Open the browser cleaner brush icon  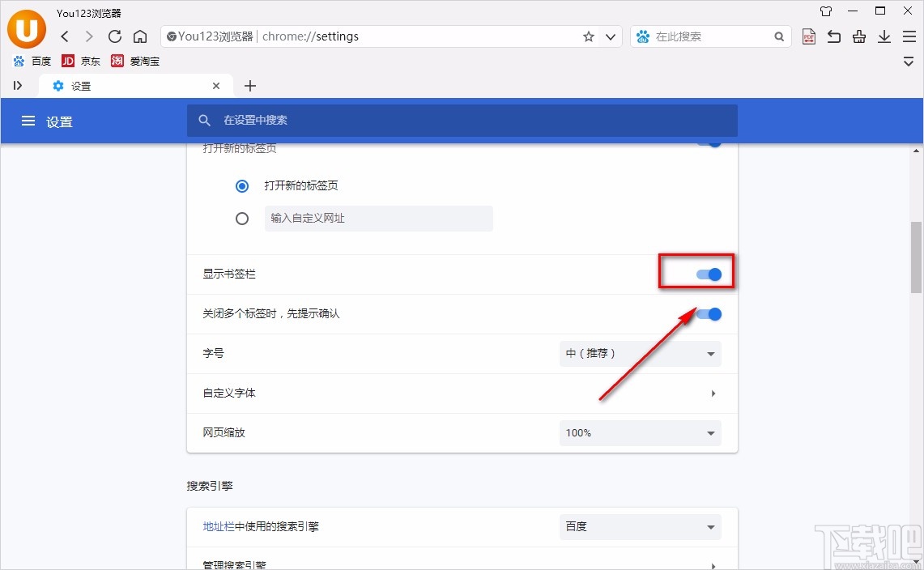pyautogui.click(x=858, y=36)
